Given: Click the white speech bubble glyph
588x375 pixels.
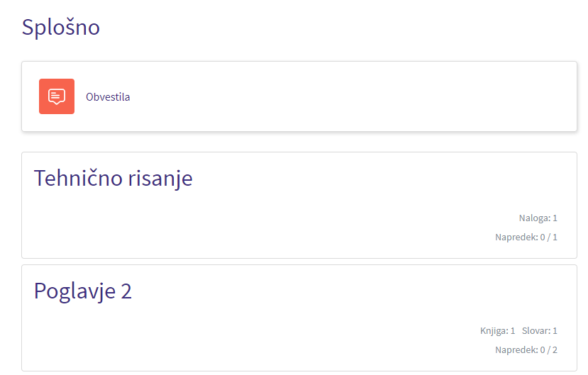Looking at the screenshot, I should (57, 96).
